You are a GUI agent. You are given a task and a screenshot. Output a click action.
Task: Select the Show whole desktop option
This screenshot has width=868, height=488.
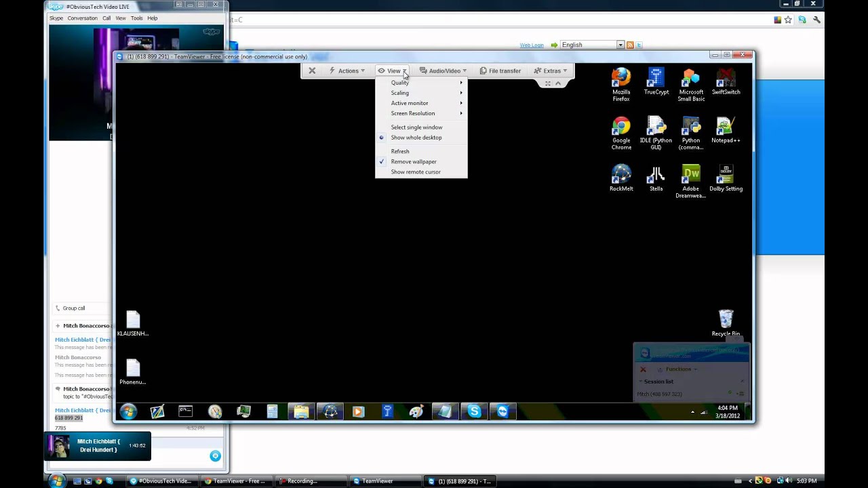[x=416, y=138]
